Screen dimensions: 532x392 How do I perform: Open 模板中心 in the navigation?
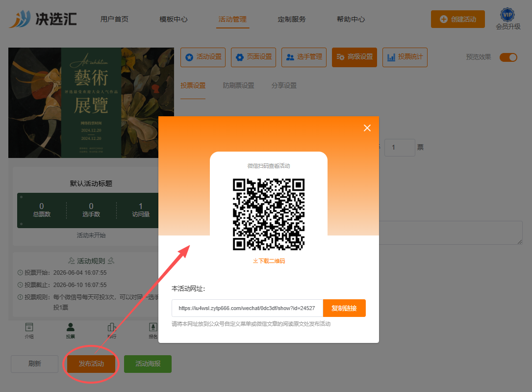[x=174, y=19]
